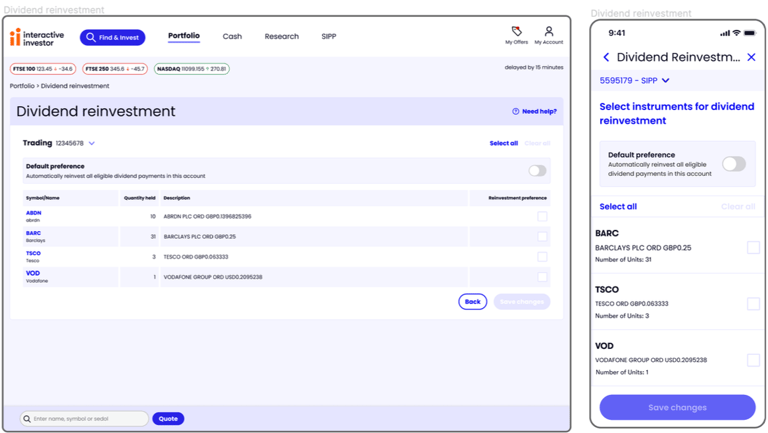Click the interactive investor logo
Screen dimensions: 768x433
[x=37, y=37]
